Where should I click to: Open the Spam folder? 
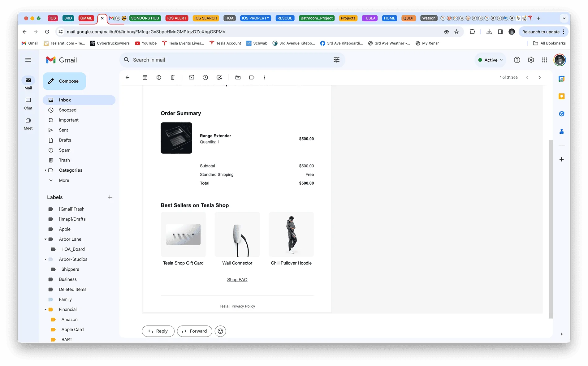click(x=79, y=150)
